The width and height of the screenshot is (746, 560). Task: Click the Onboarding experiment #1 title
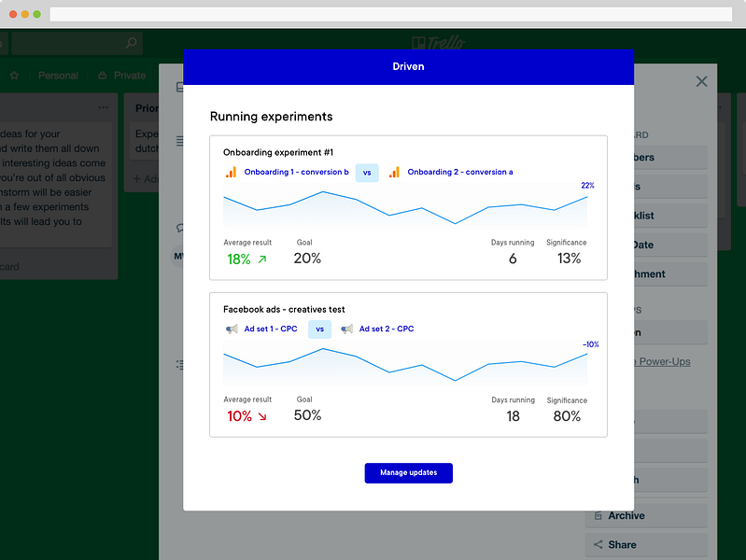pos(278,152)
